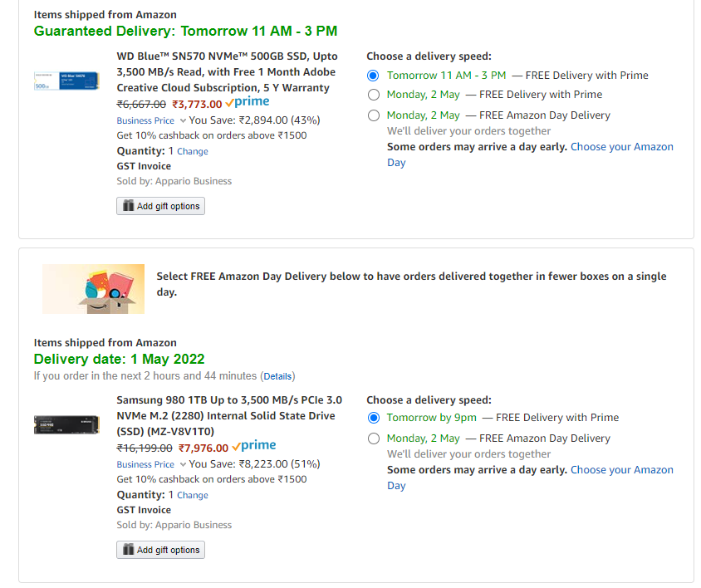Choose Amazon Day Delivery for Samsung 980
This screenshot has width=701, height=588.
pos(373,439)
